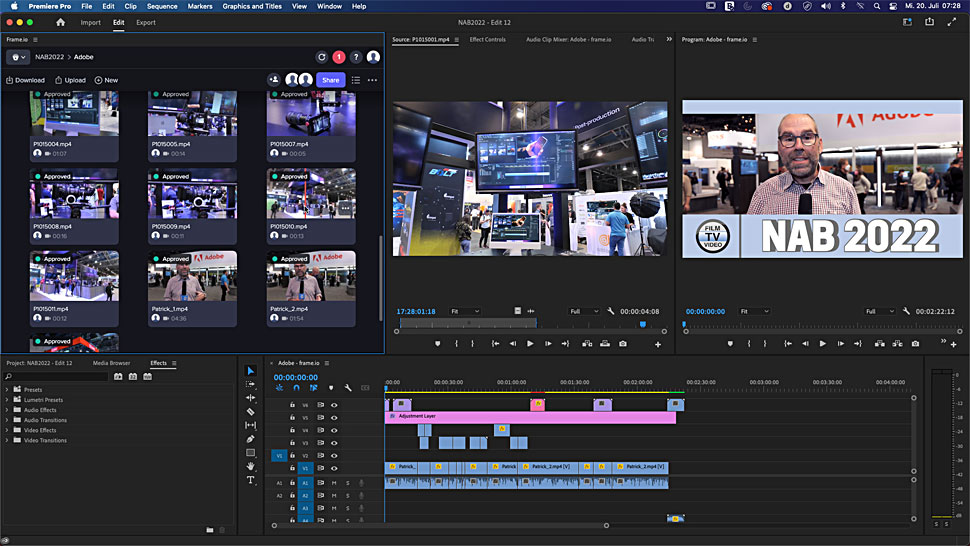
Task: Open timeline wrench display settings
Action: click(x=348, y=388)
